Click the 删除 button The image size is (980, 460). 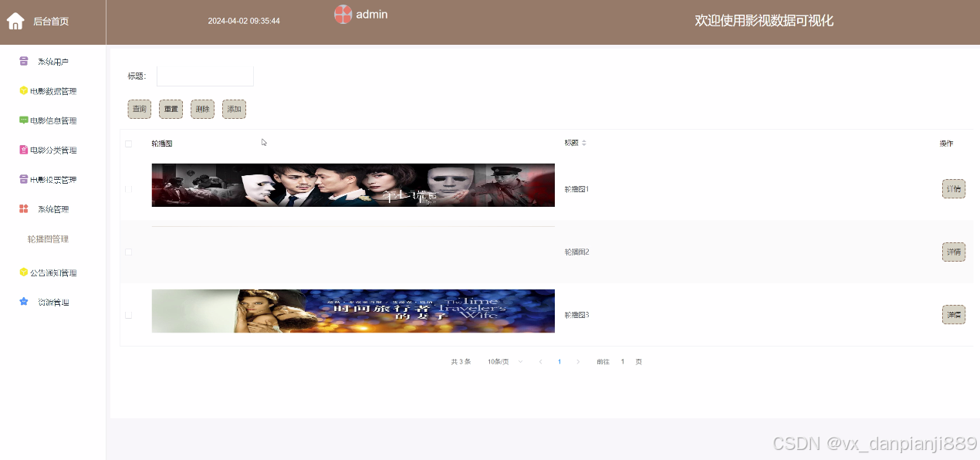click(x=202, y=110)
